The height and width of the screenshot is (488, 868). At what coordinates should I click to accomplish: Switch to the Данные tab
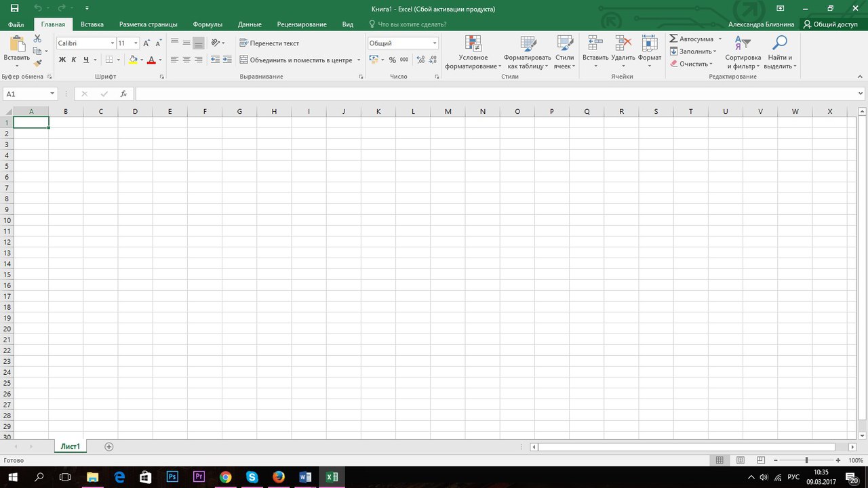[250, 24]
